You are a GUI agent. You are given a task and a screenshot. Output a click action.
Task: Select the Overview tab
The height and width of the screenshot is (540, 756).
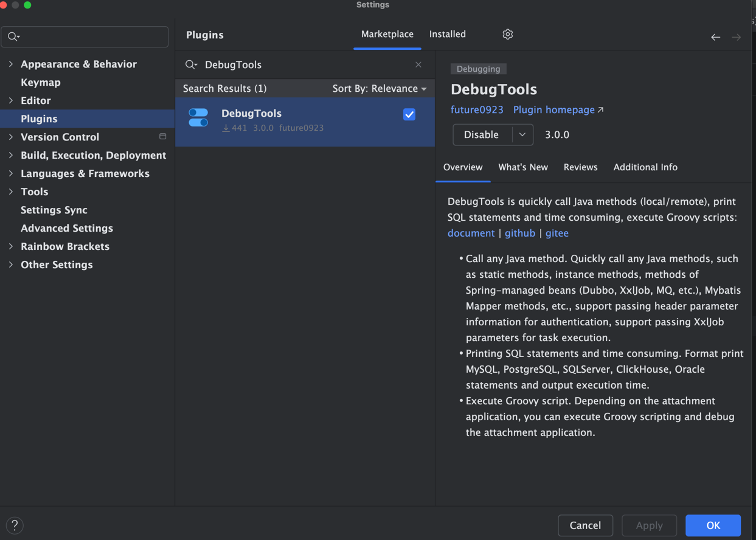coord(463,167)
